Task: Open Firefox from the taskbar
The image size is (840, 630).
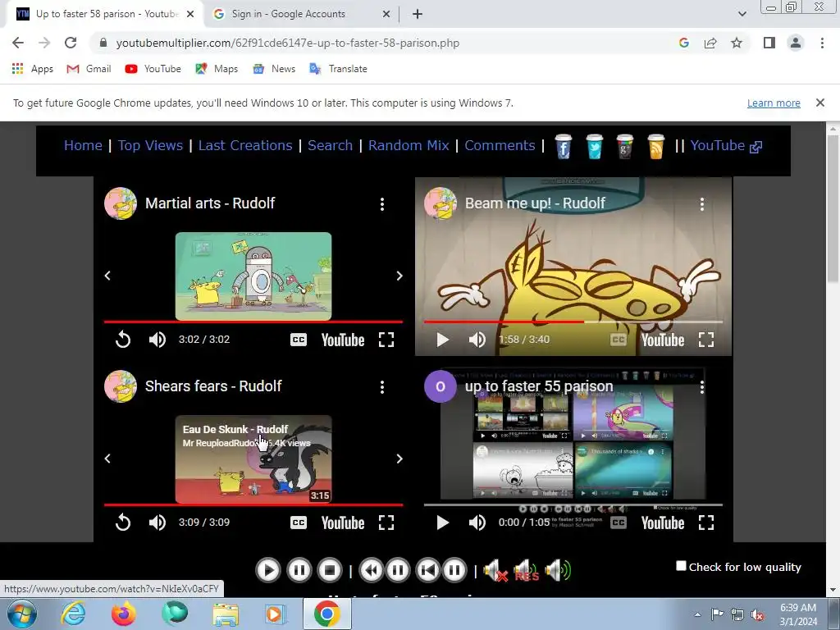Action: click(123, 614)
